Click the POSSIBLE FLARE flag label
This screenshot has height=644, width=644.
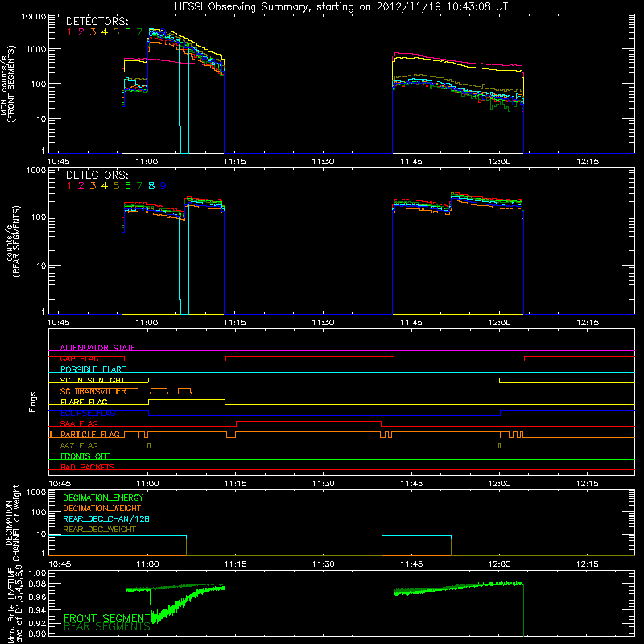[93, 369]
